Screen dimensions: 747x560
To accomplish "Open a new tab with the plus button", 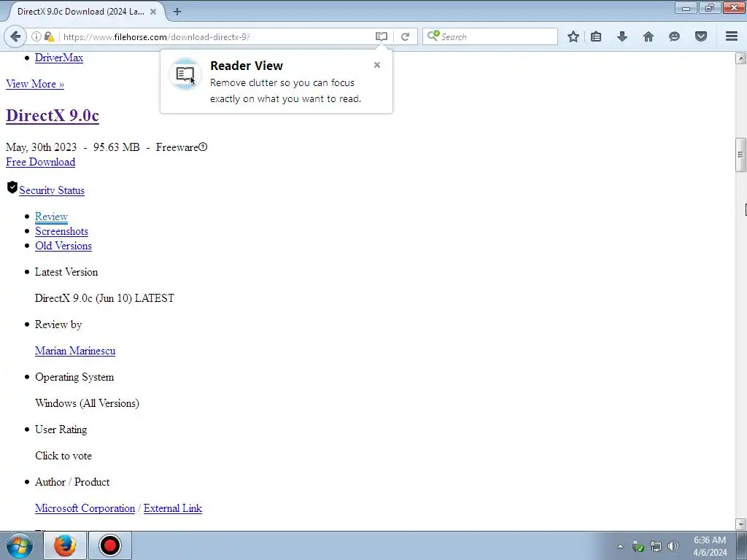I will point(177,12).
